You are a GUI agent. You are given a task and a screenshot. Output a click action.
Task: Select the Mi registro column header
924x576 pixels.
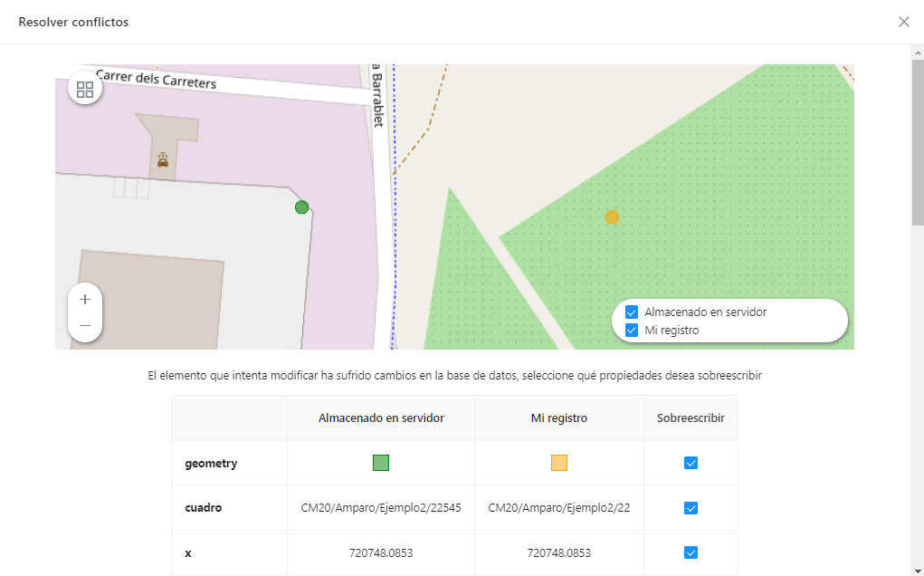coord(558,418)
